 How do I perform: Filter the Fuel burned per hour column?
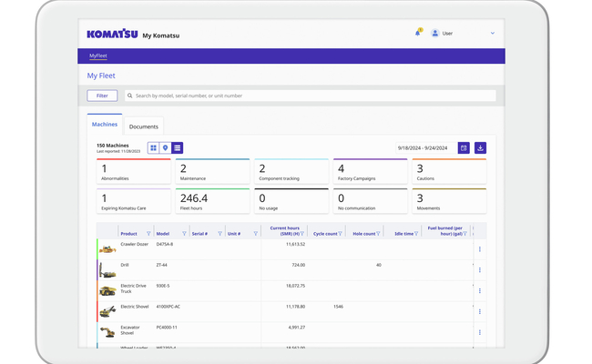(x=465, y=234)
